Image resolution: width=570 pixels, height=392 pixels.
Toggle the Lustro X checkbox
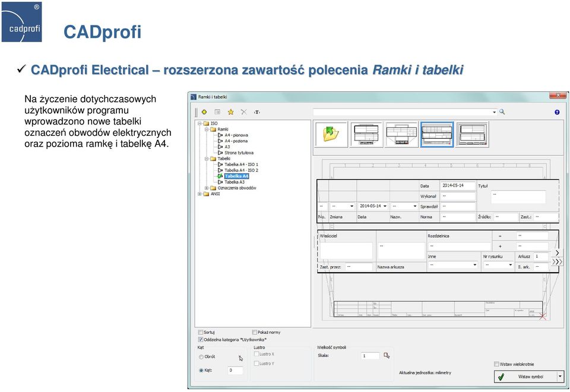pos(256,354)
